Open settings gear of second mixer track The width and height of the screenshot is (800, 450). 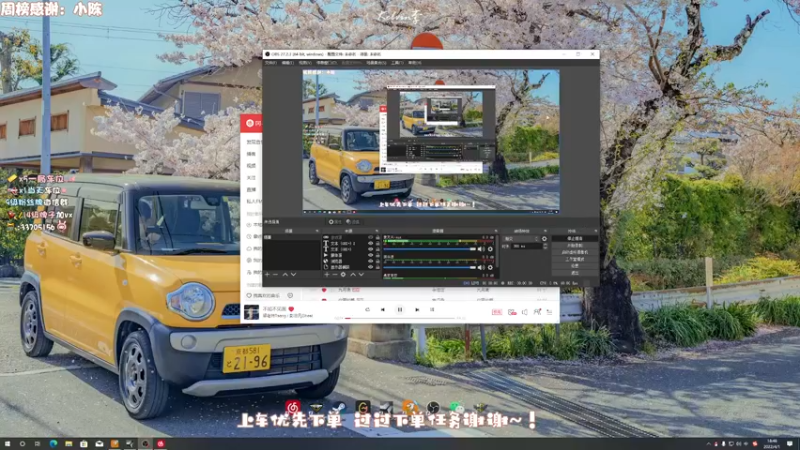tap(490, 267)
